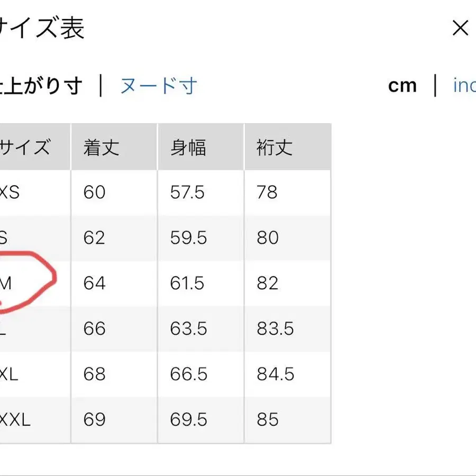476x476 pixels.
Task: Select the 82 sleeve value for M
Action: pos(268,283)
